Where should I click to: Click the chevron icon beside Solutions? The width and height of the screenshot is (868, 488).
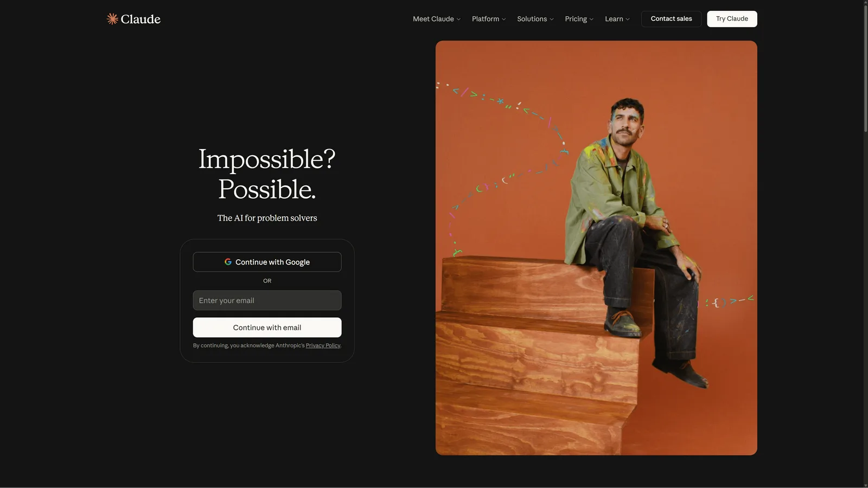pos(552,19)
